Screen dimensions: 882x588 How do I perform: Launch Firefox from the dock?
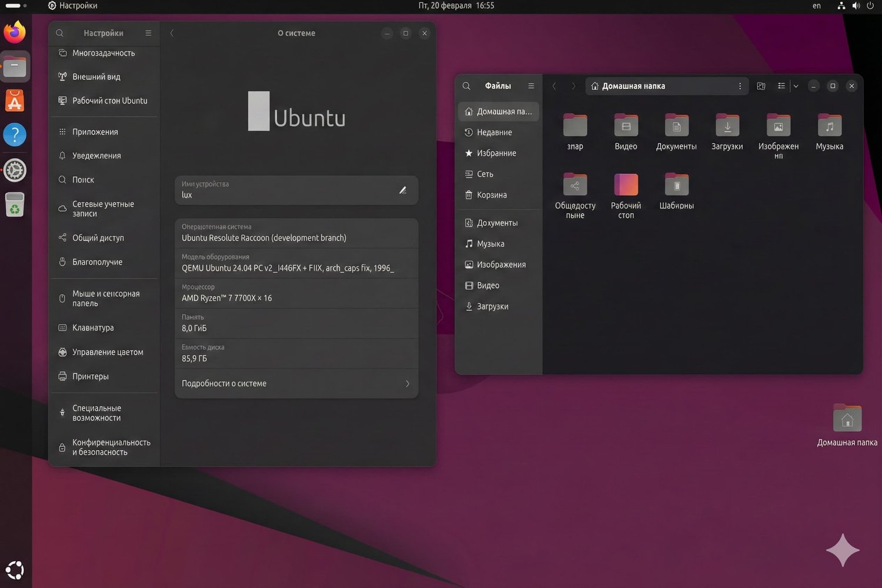pos(15,32)
